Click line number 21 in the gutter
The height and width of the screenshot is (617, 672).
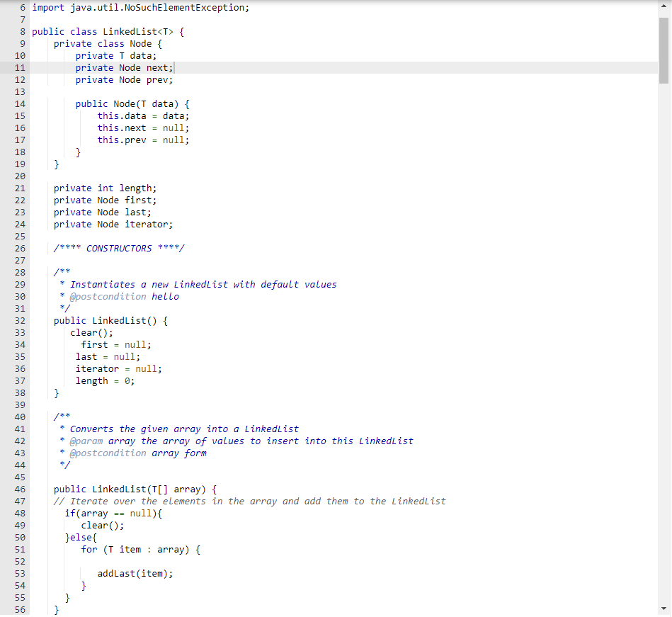[x=20, y=188]
